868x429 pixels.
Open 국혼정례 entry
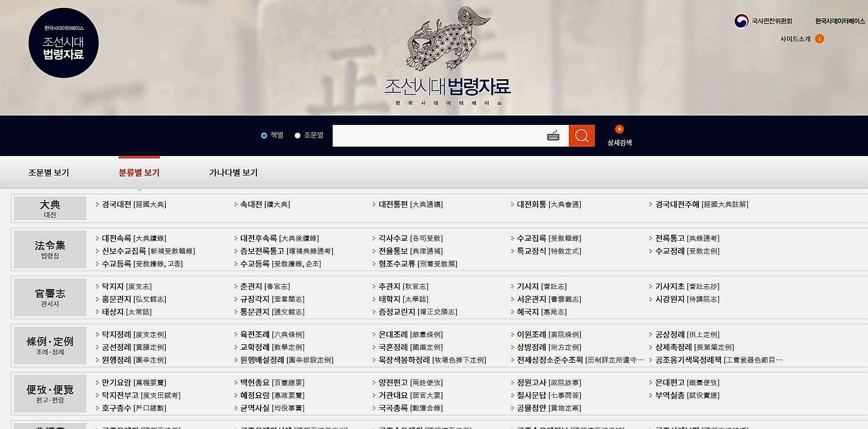coord(410,347)
